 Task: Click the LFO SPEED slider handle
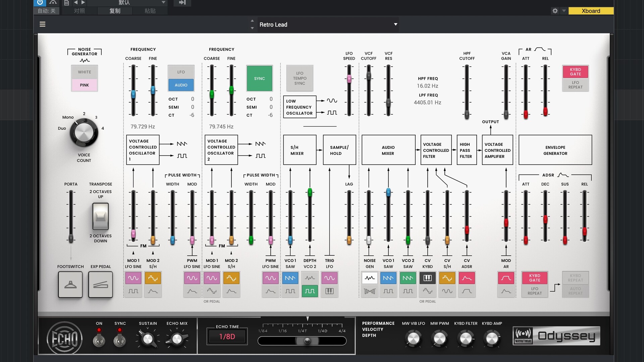click(x=349, y=79)
